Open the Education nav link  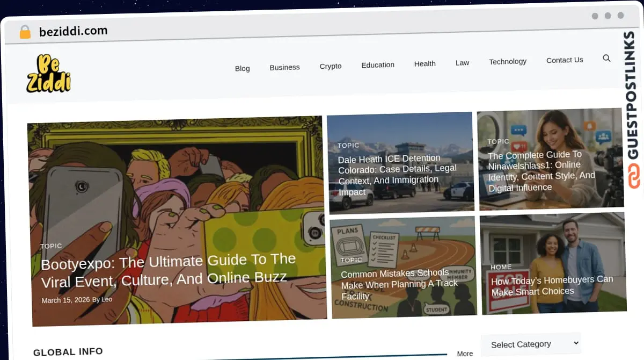pyautogui.click(x=378, y=65)
